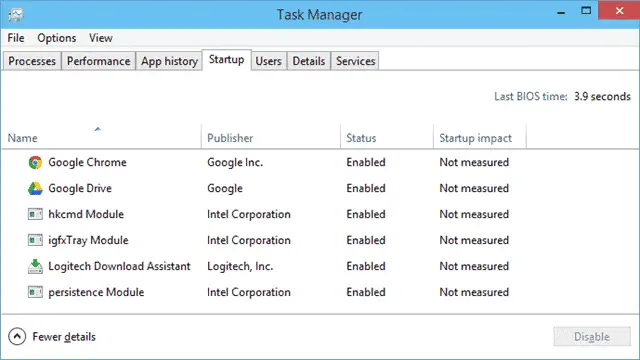The width and height of the screenshot is (640, 360).
Task: Select the igfxTray Module entry name
Action: (88, 240)
